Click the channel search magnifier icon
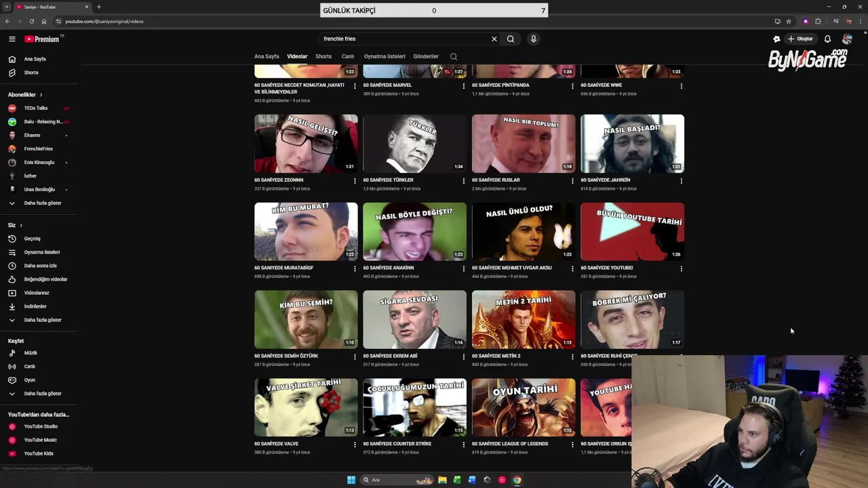This screenshot has width=868, height=488. 454,57
